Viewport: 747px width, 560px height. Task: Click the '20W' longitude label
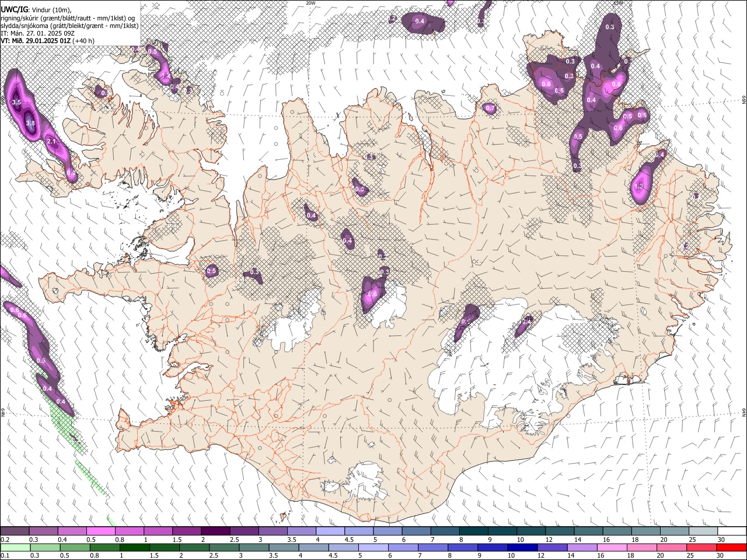[310, 3]
